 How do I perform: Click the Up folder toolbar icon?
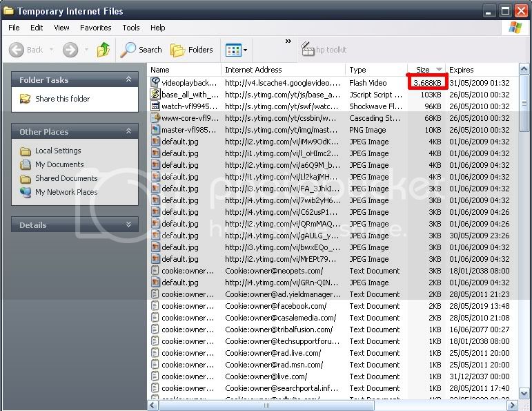[104, 50]
